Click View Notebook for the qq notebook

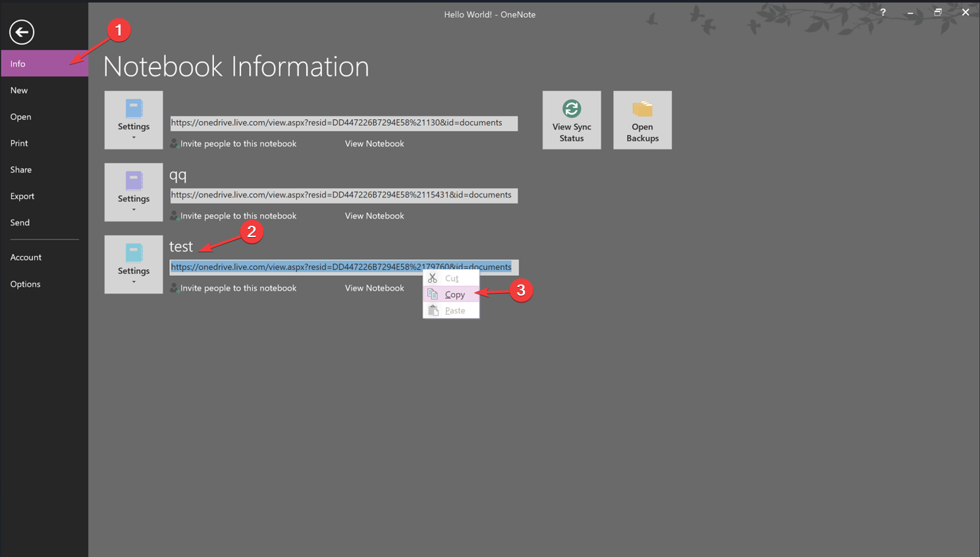pyautogui.click(x=374, y=216)
